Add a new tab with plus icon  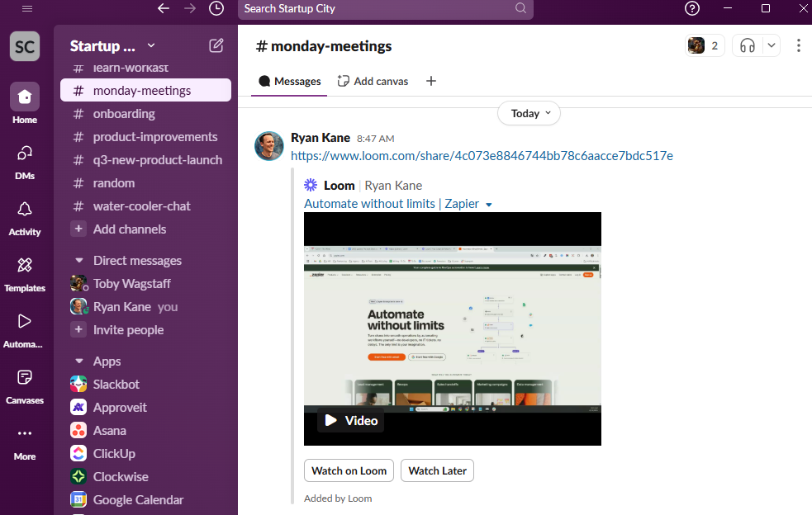pyautogui.click(x=431, y=81)
